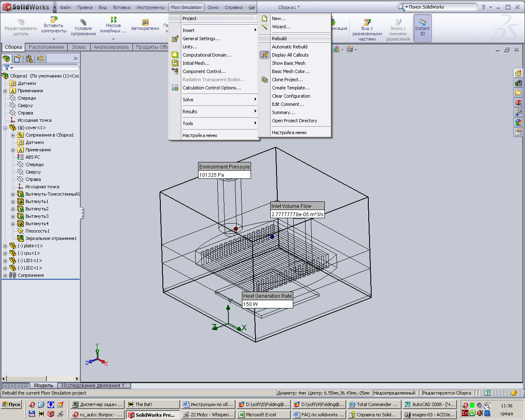
Task: Toggle Show Basic Mesh option
Action: [x=289, y=63]
